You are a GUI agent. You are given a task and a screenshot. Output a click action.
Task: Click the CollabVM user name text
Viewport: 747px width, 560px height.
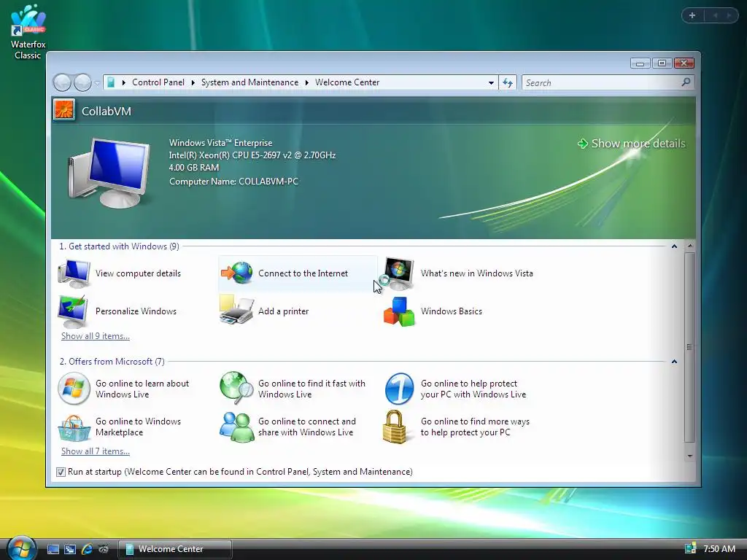pos(107,112)
